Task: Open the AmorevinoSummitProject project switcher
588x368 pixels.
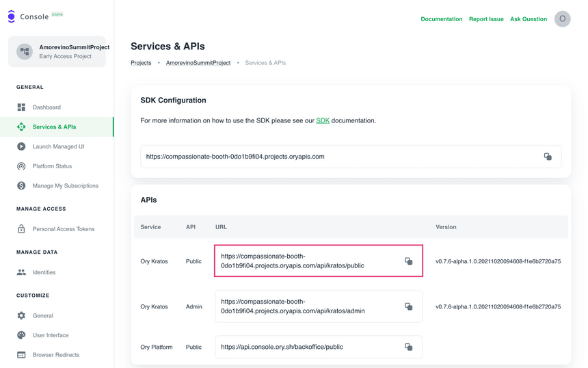Action: [57, 52]
